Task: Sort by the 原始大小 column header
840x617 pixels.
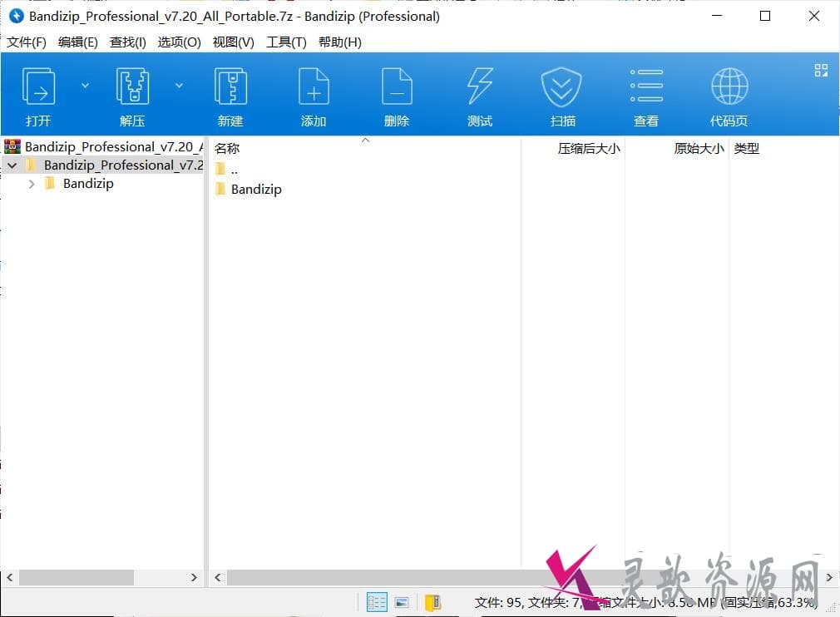Action: click(x=677, y=148)
